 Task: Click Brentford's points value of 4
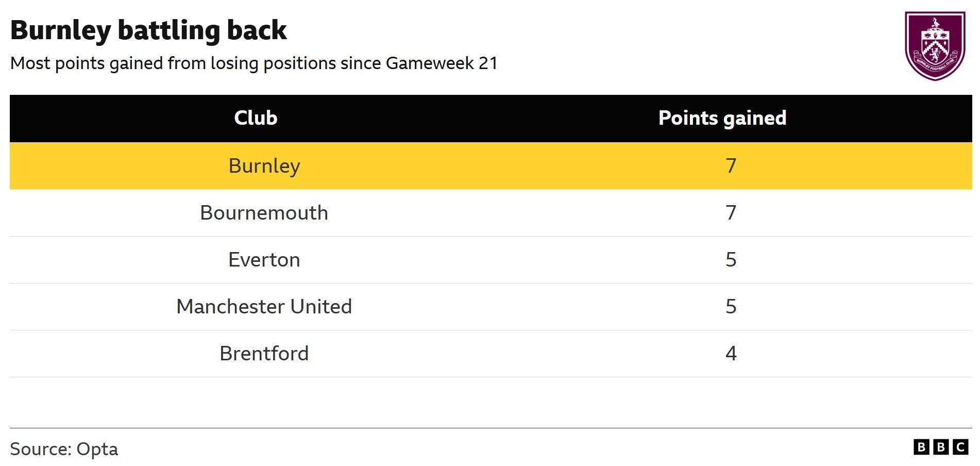click(731, 354)
